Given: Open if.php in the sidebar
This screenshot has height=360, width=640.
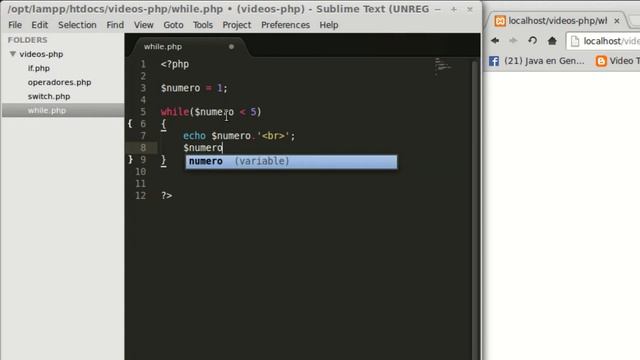Looking at the screenshot, I should tap(39, 68).
